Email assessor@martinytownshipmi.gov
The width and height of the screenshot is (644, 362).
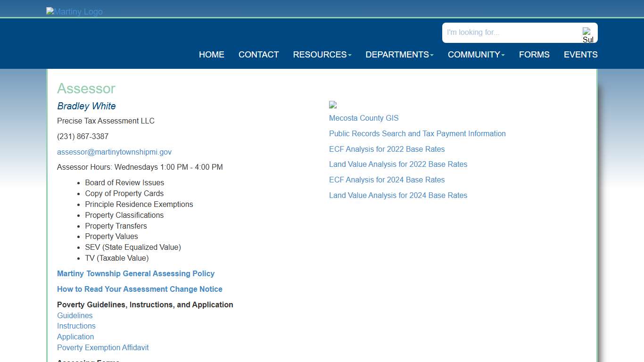pos(114,152)
